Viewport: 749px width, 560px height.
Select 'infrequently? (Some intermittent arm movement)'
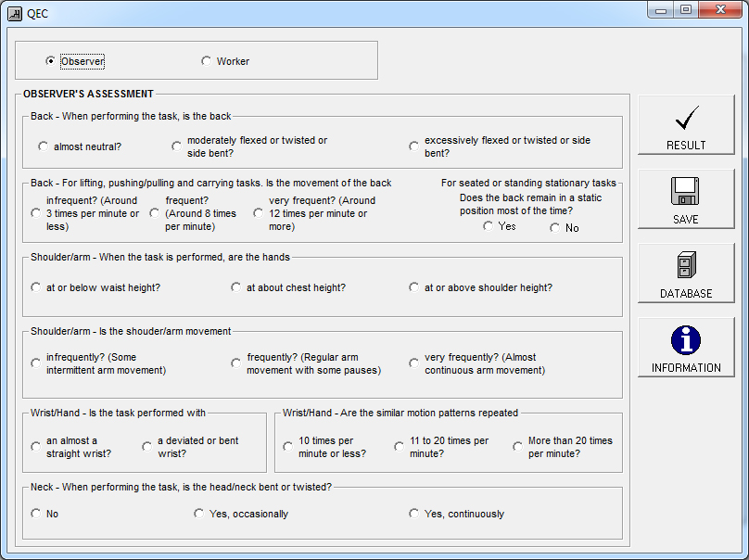pyautogui.click(x=36, y=363)
